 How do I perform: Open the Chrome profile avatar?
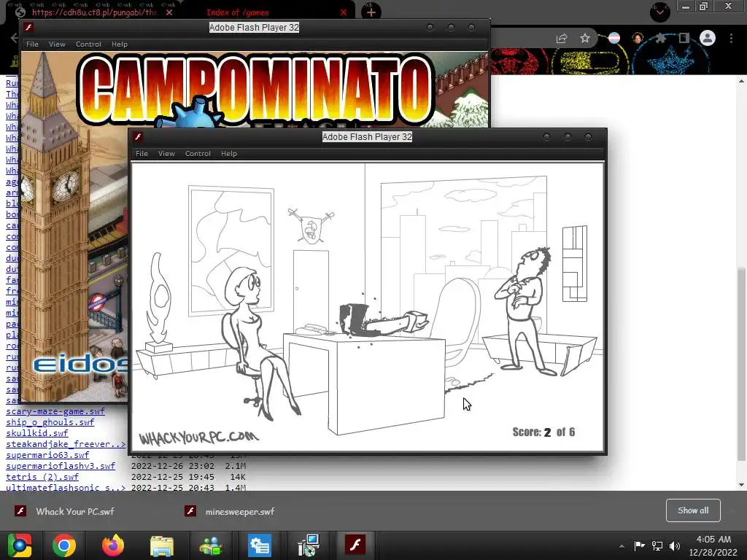[x=708, y=38]
